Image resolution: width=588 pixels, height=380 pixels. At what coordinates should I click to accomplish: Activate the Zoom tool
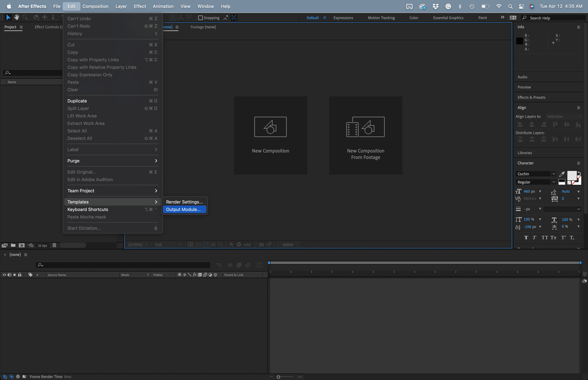click(x=25, y=17)
